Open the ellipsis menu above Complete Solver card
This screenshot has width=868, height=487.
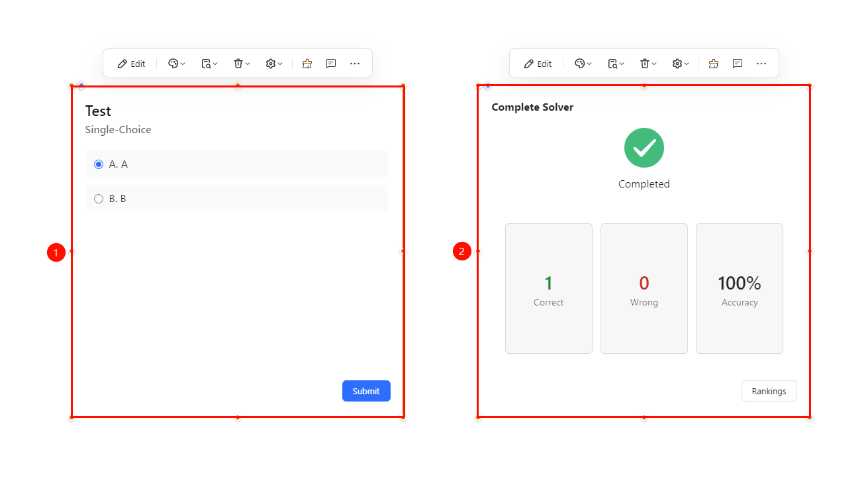tap(761, 64)
